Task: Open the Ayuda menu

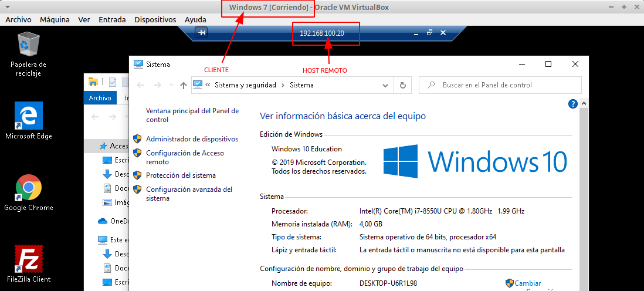Action: point(195,20)
